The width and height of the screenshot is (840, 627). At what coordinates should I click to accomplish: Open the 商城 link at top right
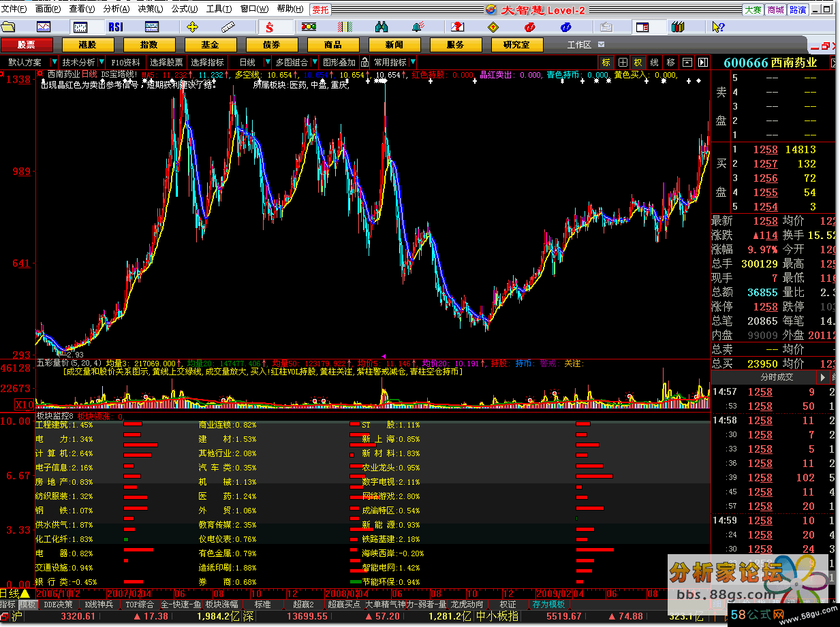coord(775,10)
